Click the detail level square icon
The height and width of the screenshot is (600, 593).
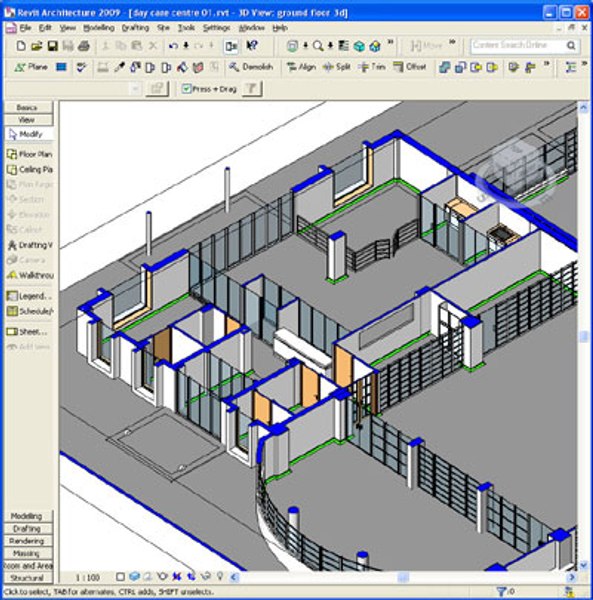tap(120, 576)
